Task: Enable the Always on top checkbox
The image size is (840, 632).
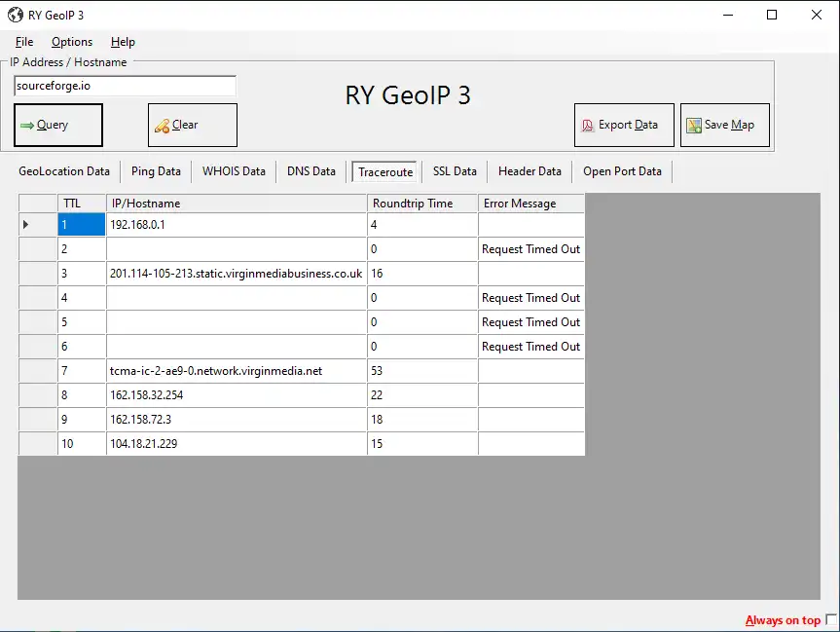Action: 831,619
